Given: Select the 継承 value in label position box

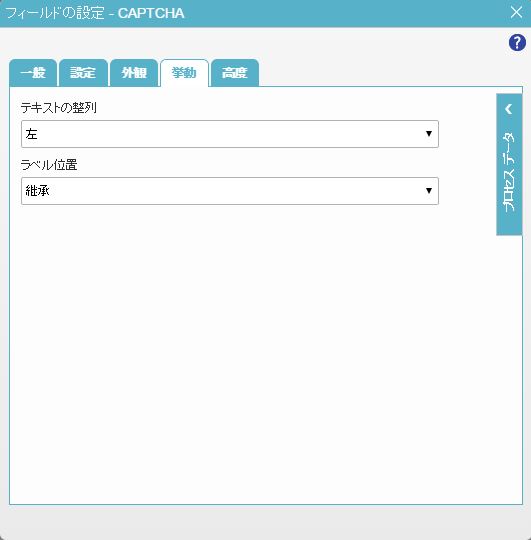Looking at the screenshot, I should click(38, 191).
